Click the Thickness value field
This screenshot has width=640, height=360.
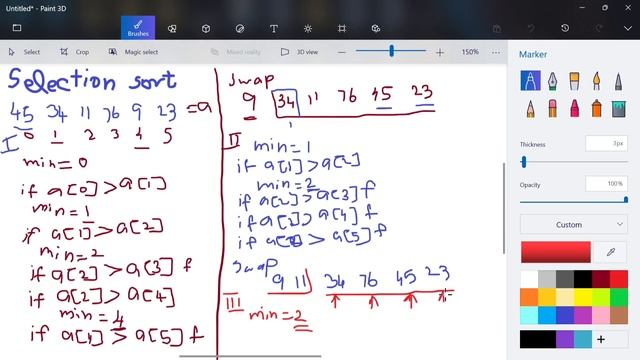pos(606,143)
